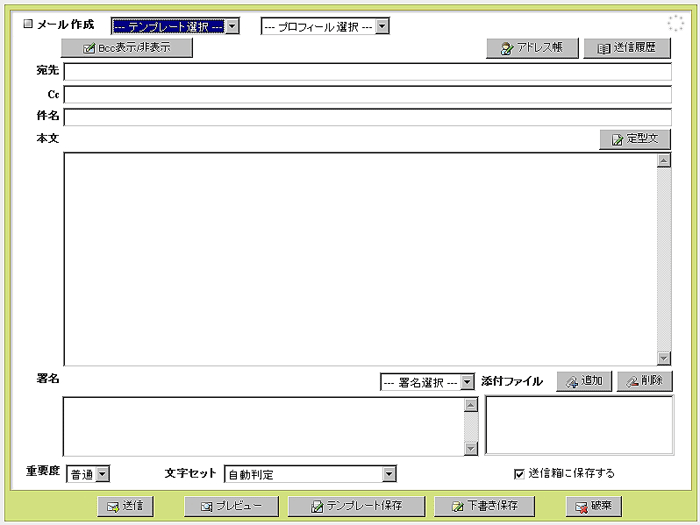Open the 署名選択 signature dropdown
This screenshot has height=525, width=700.
coord(427,382)
